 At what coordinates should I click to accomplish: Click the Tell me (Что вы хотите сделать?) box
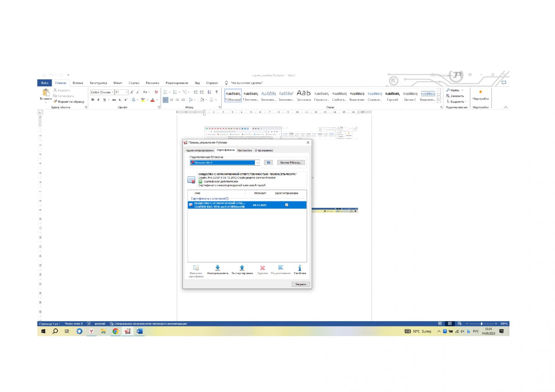click(x=244, y=83)
